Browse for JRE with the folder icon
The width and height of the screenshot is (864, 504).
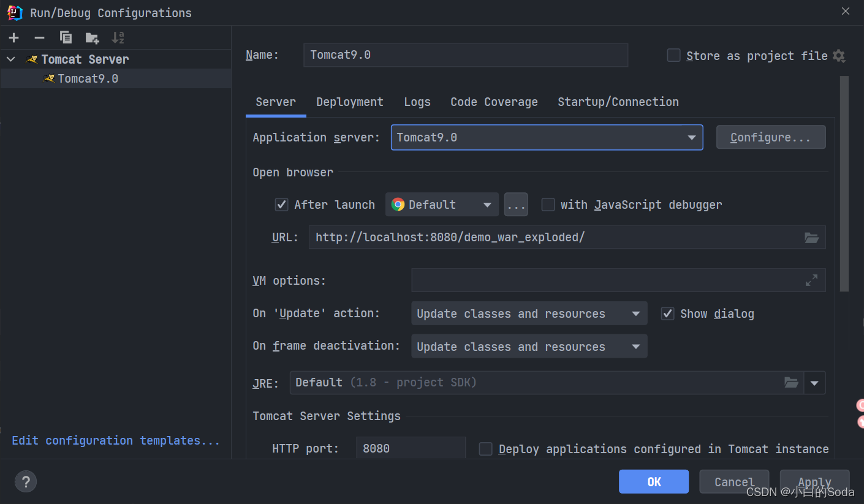792,383
